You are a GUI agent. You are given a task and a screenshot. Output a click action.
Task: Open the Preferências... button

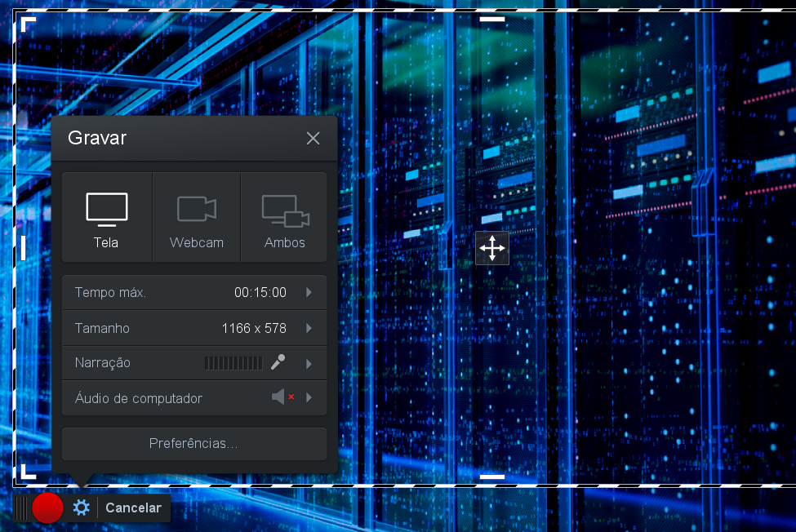(193, 444)
